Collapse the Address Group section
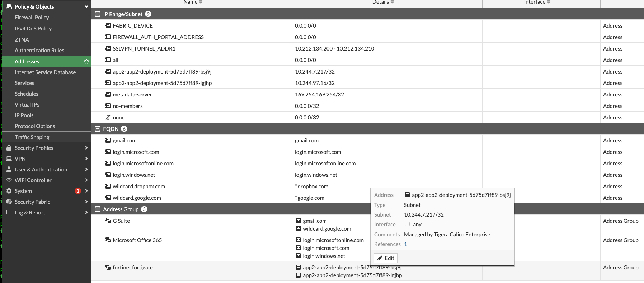Screen dimensions: 644x283 tap(97, 209)
